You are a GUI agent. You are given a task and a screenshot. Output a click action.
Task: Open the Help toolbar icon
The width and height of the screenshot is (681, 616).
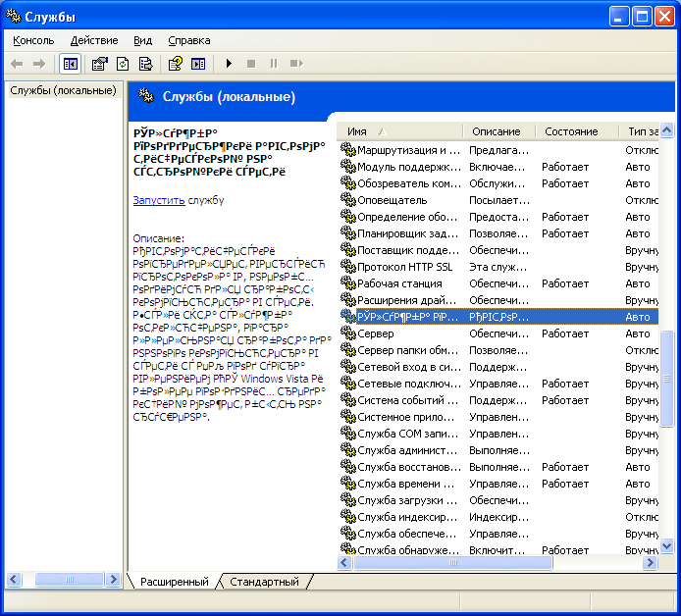tap(176, 64)
